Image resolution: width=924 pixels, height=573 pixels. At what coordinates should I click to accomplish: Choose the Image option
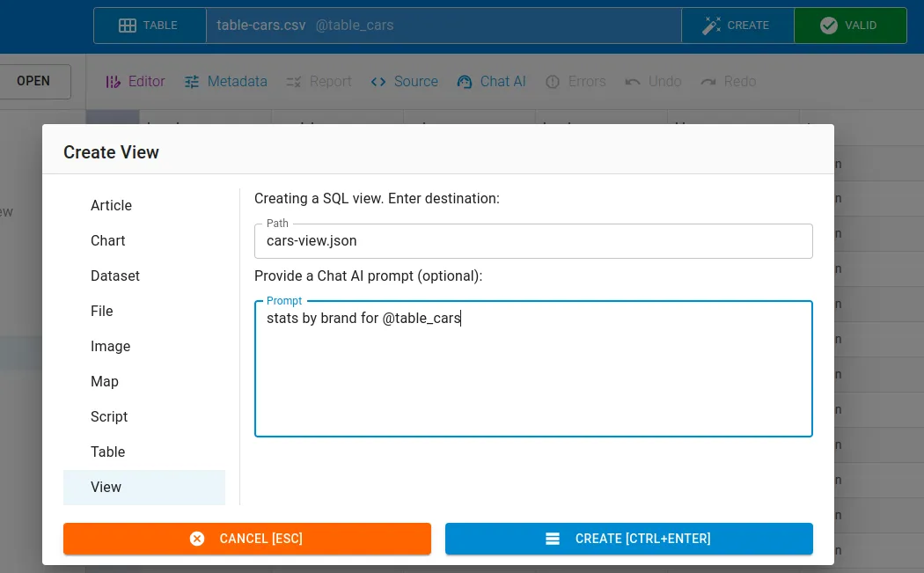(110, 346)
